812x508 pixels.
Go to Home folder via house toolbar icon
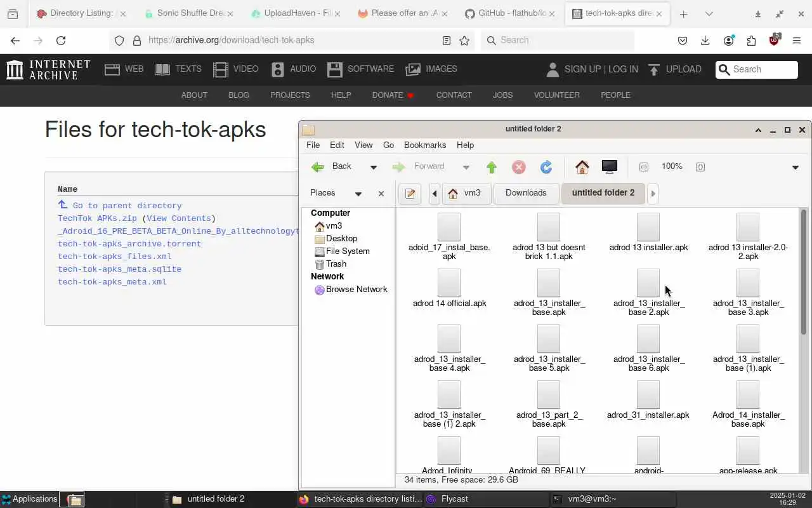(x=582, y=167)
